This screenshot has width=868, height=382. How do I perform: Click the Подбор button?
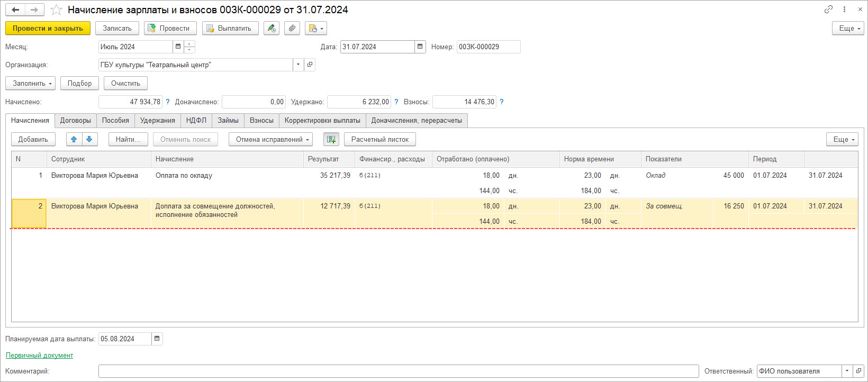79,83
